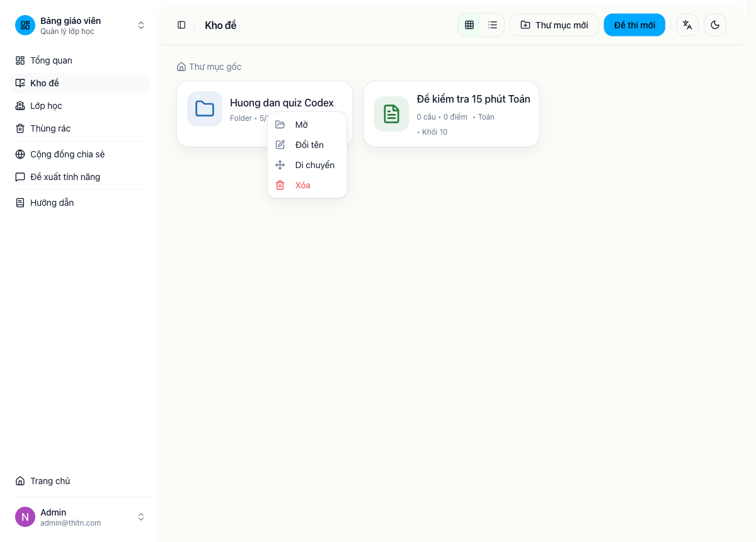Open Hướng dẫn guide page
This screenshot has width=756, height=542.
[81, 203]
